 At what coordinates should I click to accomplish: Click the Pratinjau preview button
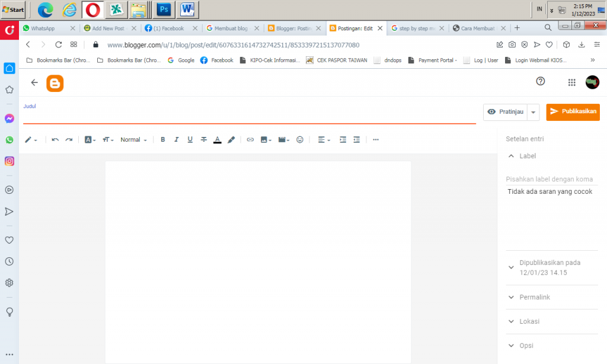click(505, 111)
